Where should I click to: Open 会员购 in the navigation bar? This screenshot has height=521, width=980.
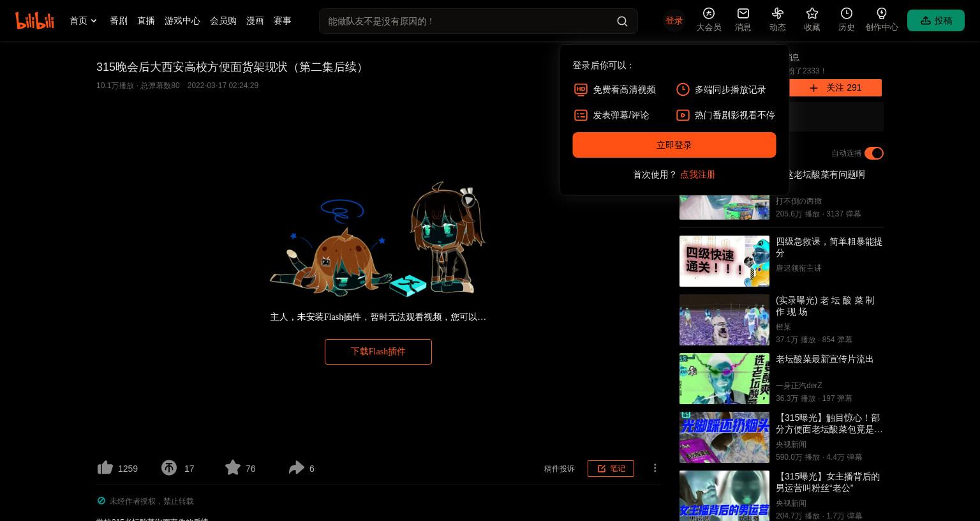[223, 21]
